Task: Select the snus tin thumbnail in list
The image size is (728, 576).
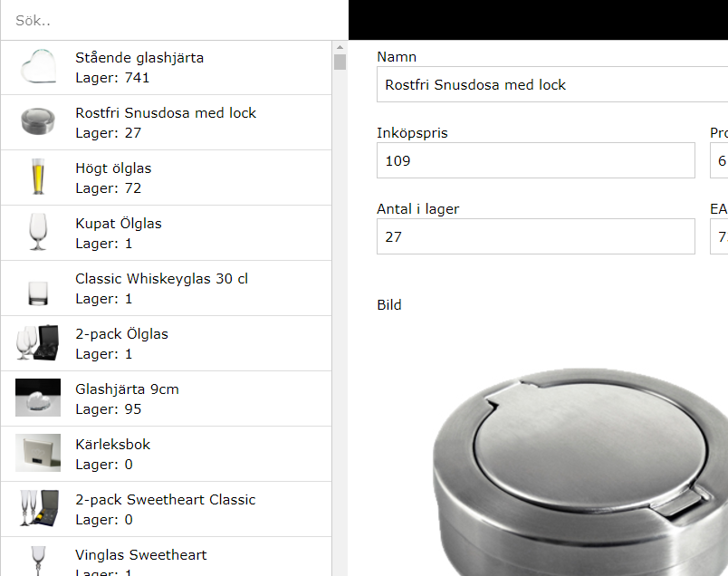Action: (x=38, y=122)
